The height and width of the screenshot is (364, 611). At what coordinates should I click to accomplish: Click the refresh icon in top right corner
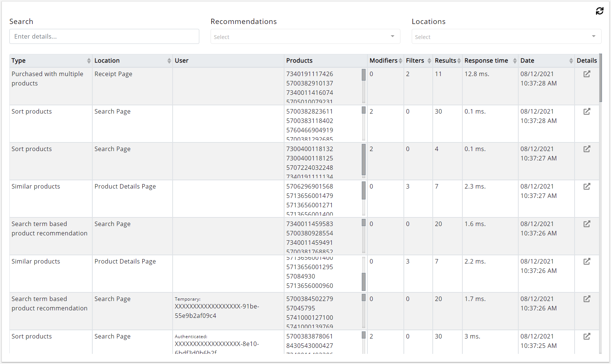pos(599,11)
